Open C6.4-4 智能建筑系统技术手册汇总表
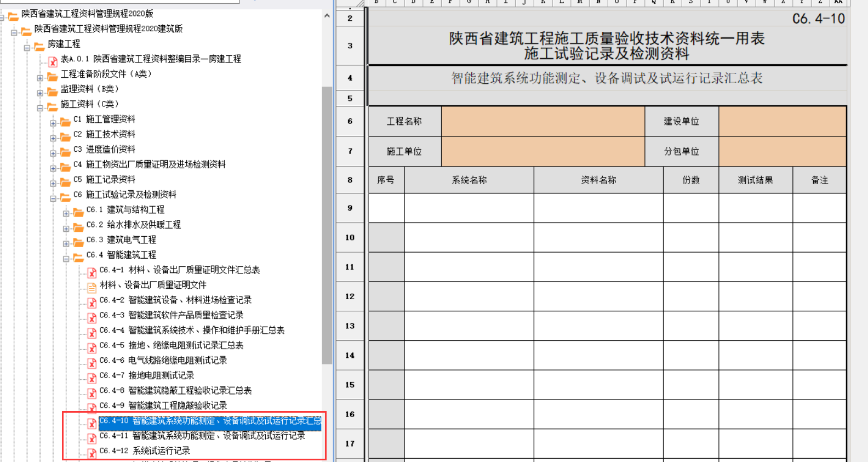This screenshot has height=462, width=868. 192,330
